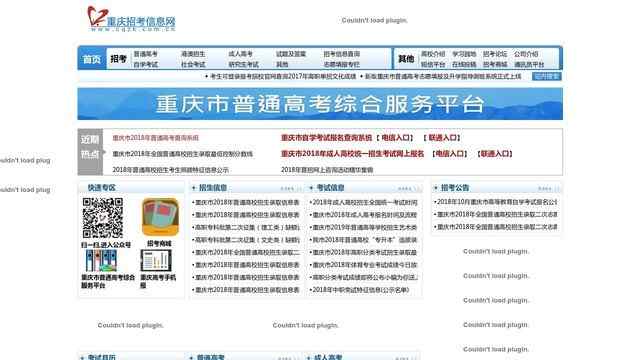Open 高职分类考试成绩即将公布 news item
640x360 pixels.
[364, 278]
